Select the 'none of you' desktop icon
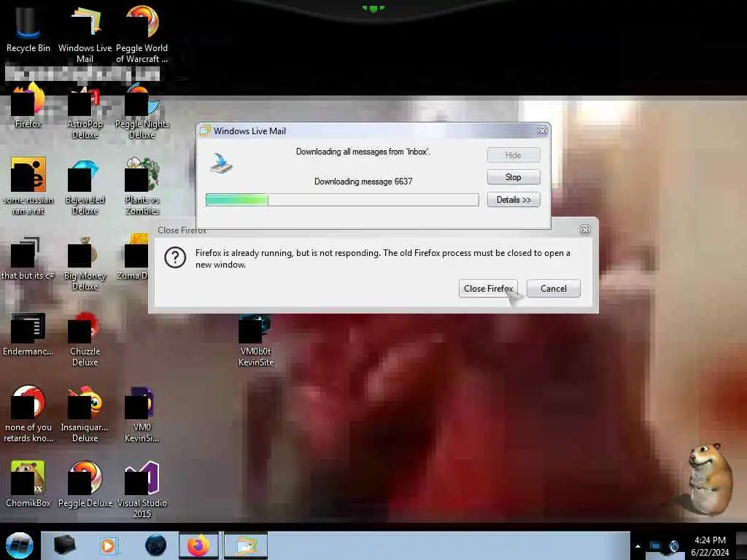 tap(28, 414)
